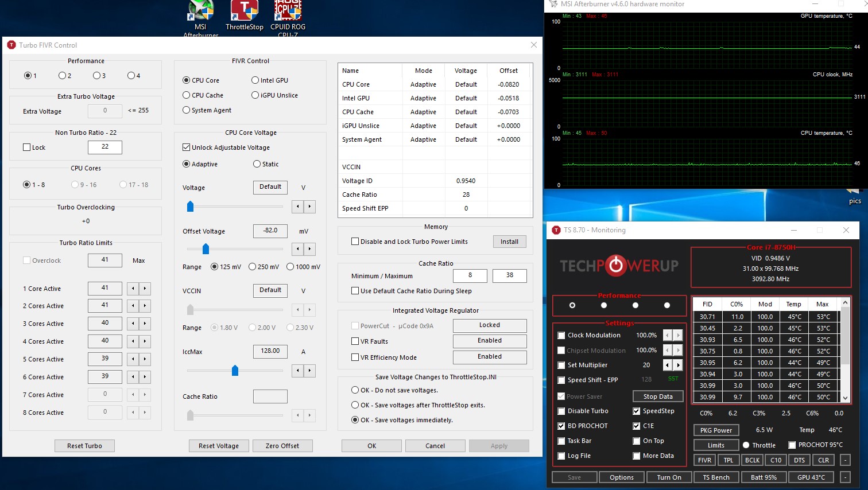Decrease 1 Core Active ratio arrow
The width and height of the screenshot is (868, 490).
[133, 289]
